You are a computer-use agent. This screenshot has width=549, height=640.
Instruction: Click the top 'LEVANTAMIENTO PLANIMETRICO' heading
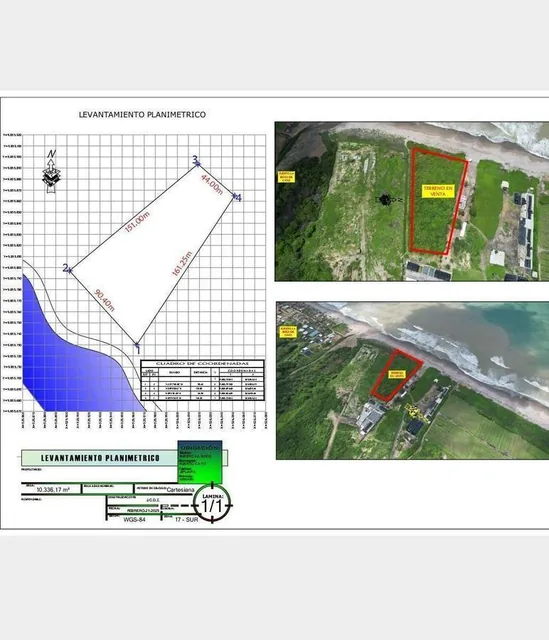coord(142,115)
